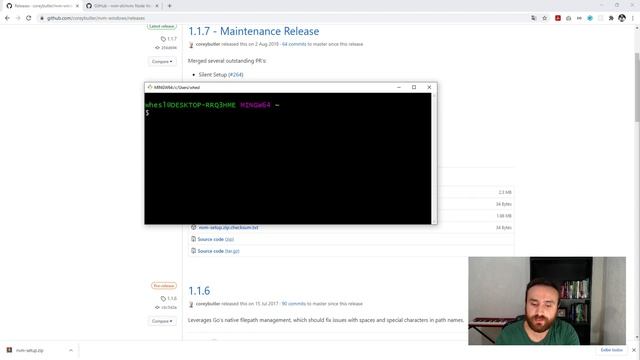Viewport: 640px width, 360px height.
Task: Close the MINGW64 terminal window
Action: coord(429,87)
